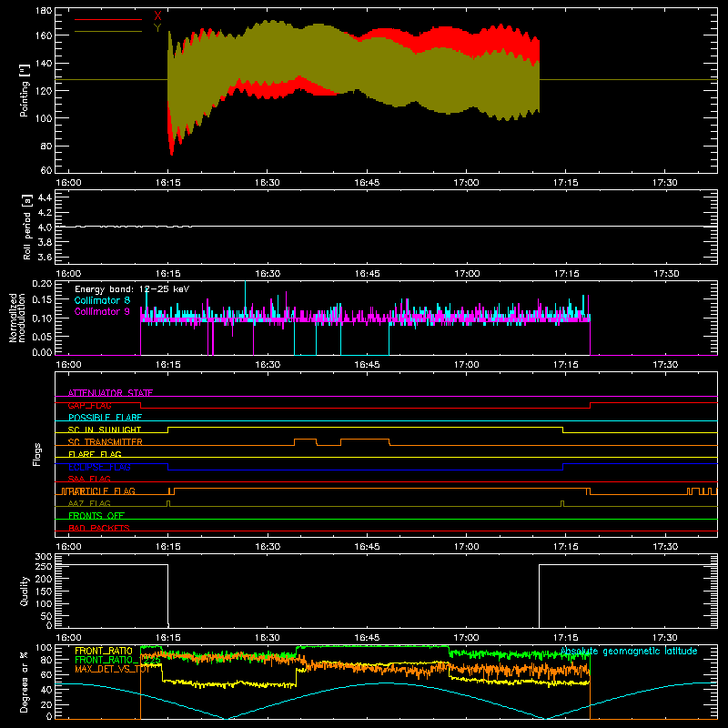Image resolution: width=728 pixels, height=728 pixels.
Task: Click the '0.20' tick on the modulation axis
Action: coord(42,283)
